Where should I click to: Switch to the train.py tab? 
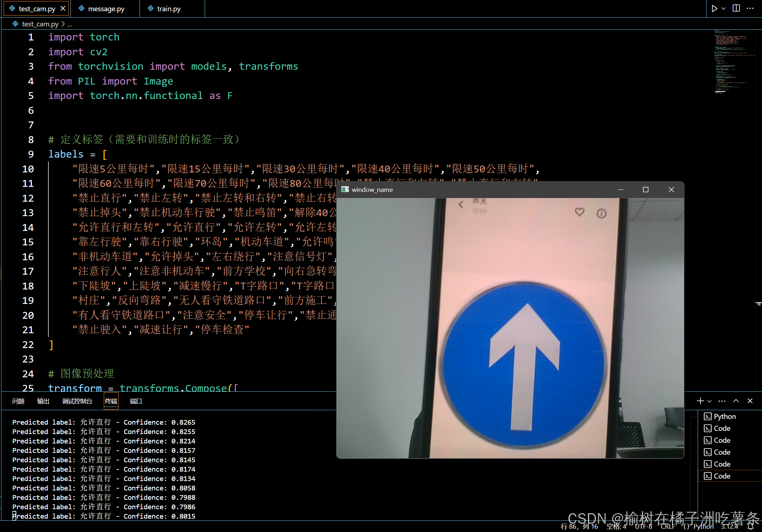click(169, 9)
